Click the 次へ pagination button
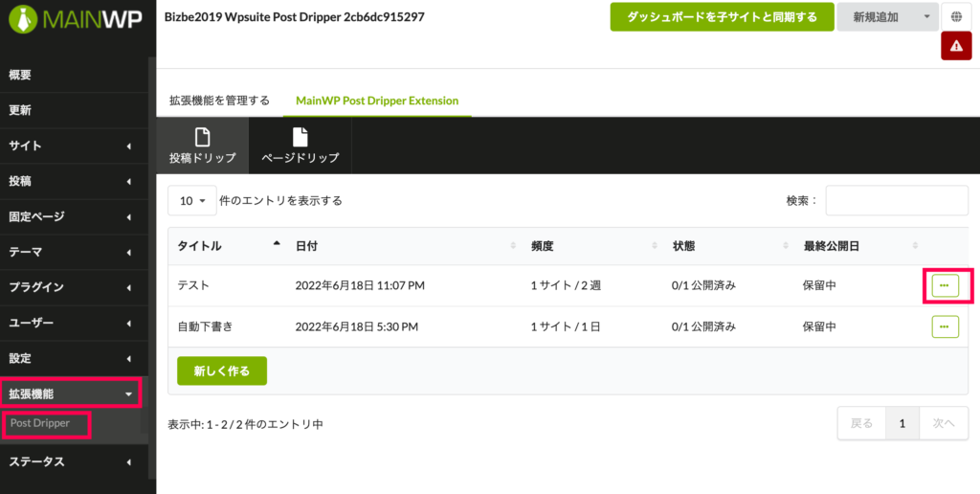The height and width of the screenshot is (494, 980). coord(943,423)
